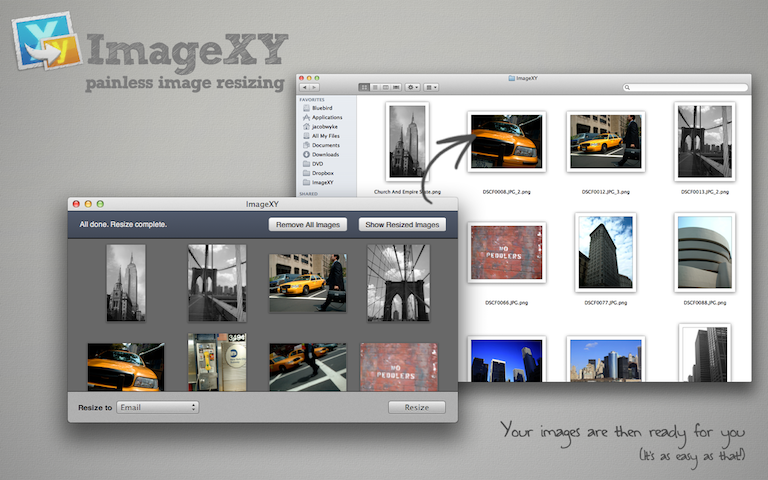This screenshot has height=480, width=768.
Task: Select the payphone thumbnail in ImageXY window
Action: 217,362
